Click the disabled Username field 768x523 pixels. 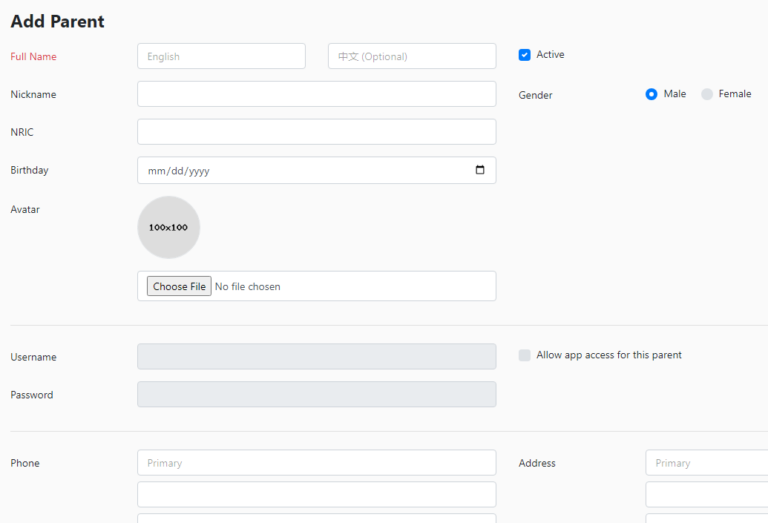tap(316, 356)
